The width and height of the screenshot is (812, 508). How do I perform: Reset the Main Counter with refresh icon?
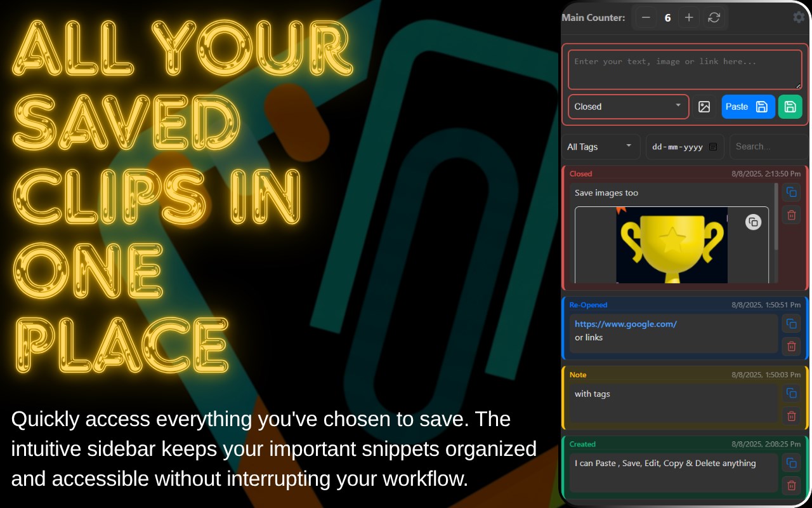point(714,18)
